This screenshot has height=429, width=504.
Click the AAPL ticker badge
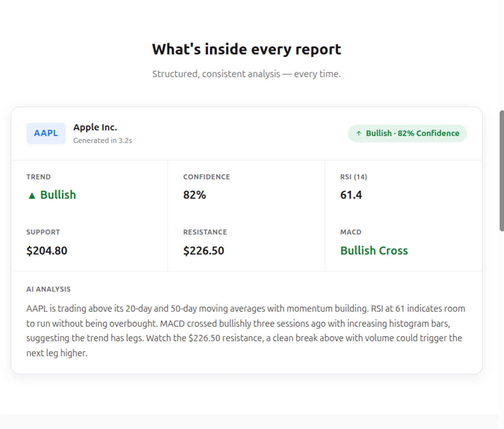(x=46, y=133)
